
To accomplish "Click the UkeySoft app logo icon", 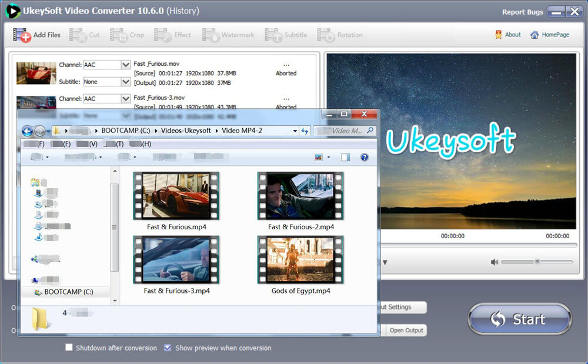I will coord(12,11).
